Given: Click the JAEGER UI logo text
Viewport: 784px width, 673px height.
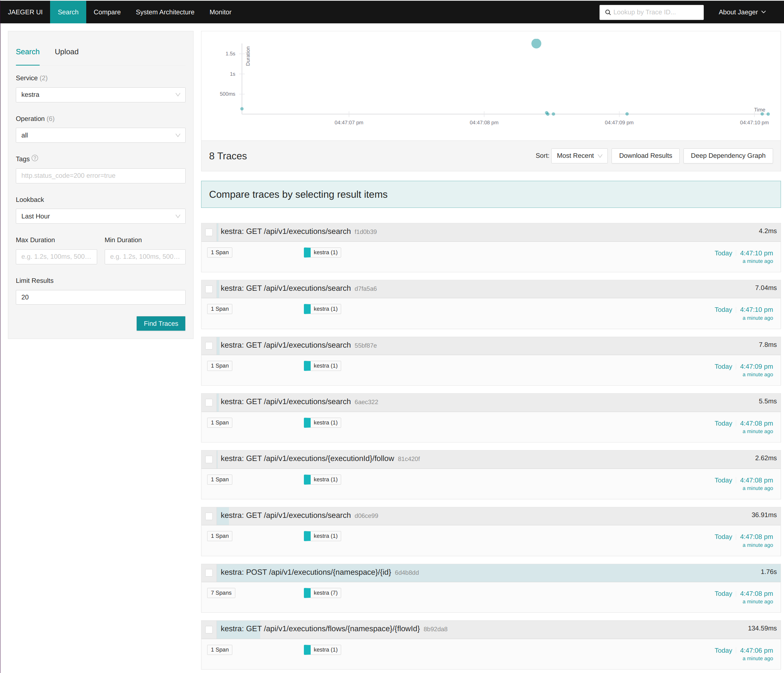Looking at the screenshot, I should click(x=25, y=12).
